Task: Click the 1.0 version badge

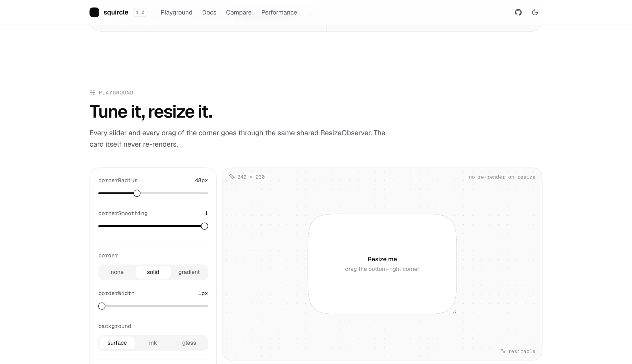Action: click(x=140, y=12)
